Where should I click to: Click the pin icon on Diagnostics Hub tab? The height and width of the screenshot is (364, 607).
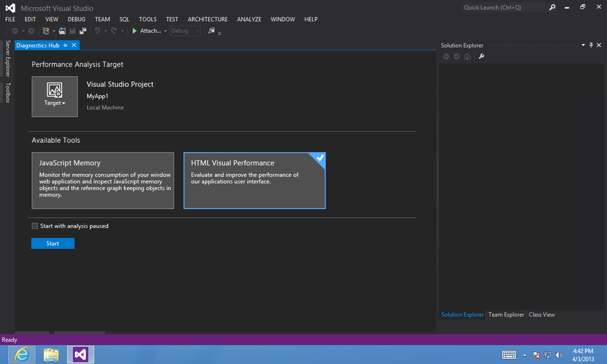[x=65, y=45]
